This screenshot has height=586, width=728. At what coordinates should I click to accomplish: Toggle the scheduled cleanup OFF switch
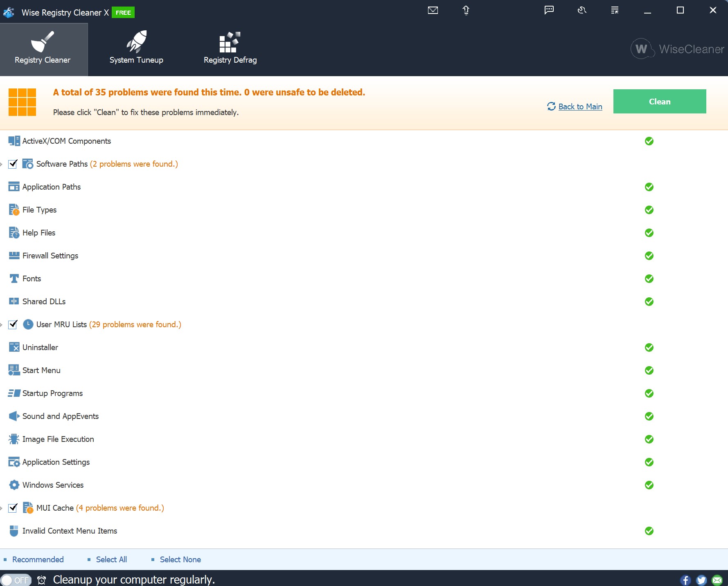point(16,580)
